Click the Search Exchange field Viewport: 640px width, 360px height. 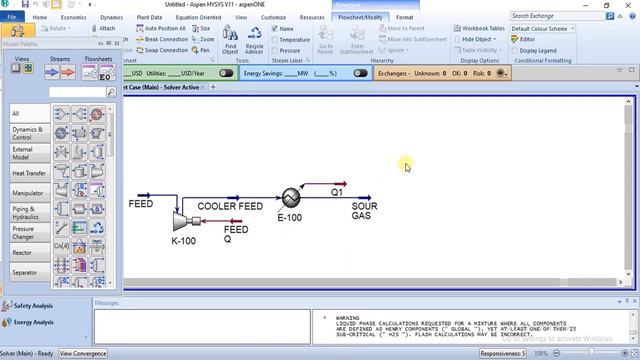(x=558, y=16)
